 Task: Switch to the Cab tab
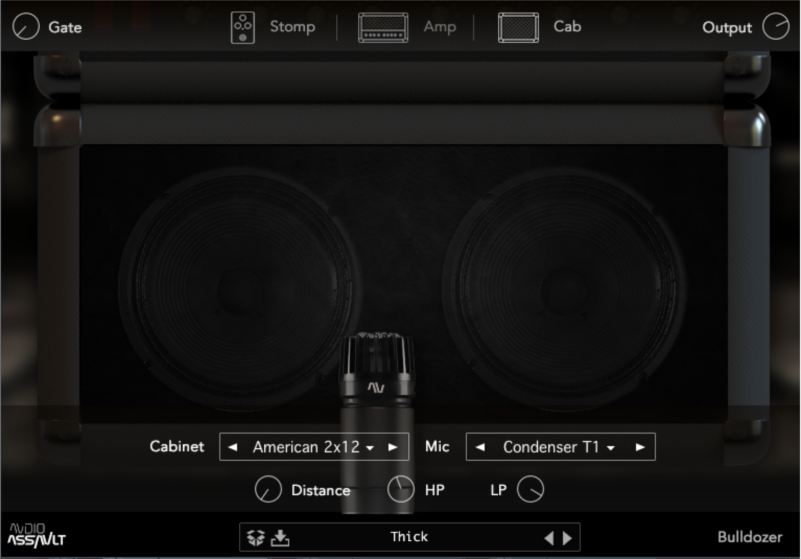coord(567,26)
